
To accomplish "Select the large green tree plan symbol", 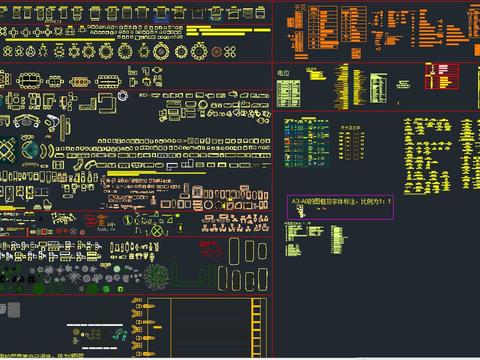I will coord(156,277).
